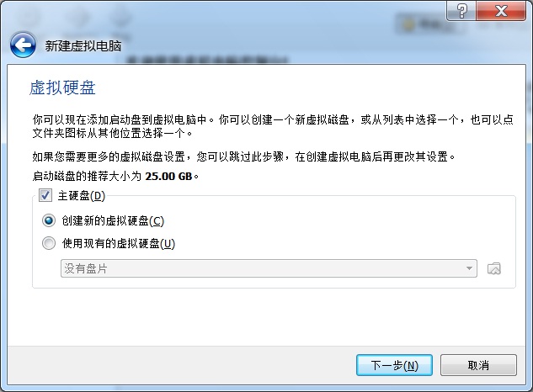Close the 新建虚拟电脑 wizard window
This screenshot has height=392, width=533.
[501, 11]
